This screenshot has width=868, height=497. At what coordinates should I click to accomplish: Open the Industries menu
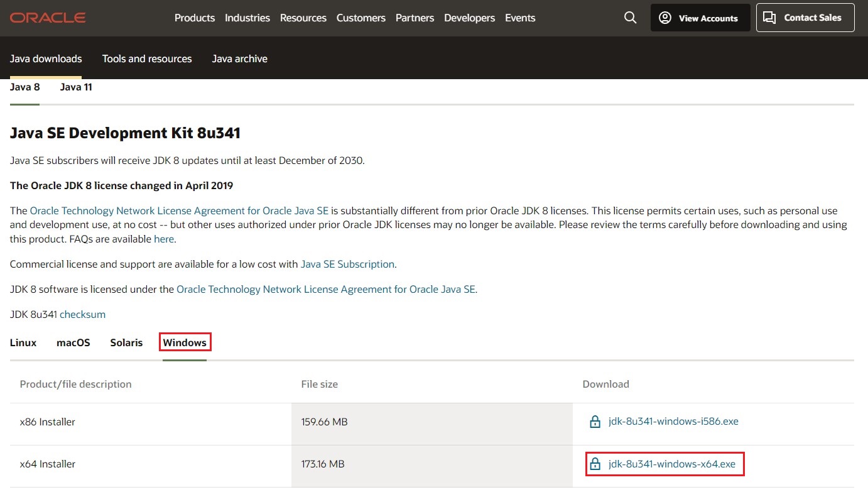coord(247,18)
